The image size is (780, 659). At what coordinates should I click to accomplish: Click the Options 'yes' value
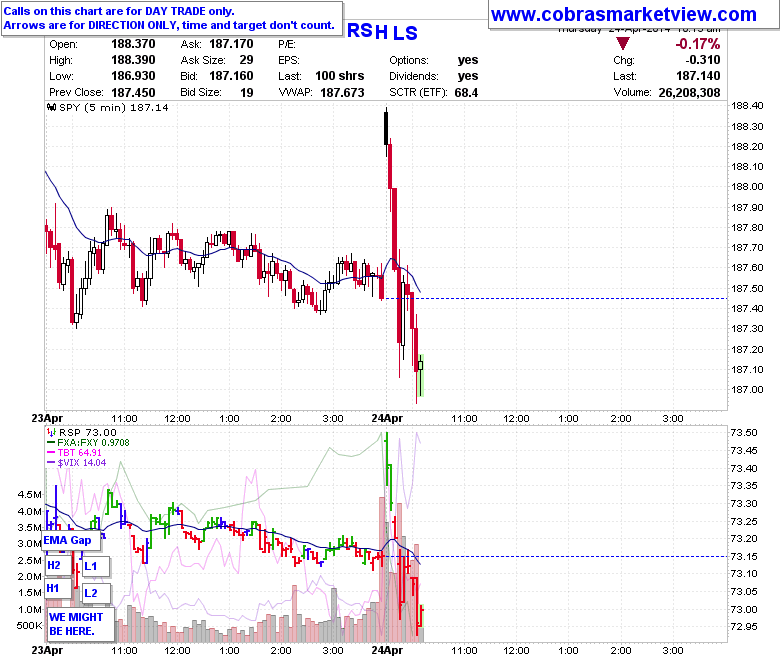[x=468, y=60]
